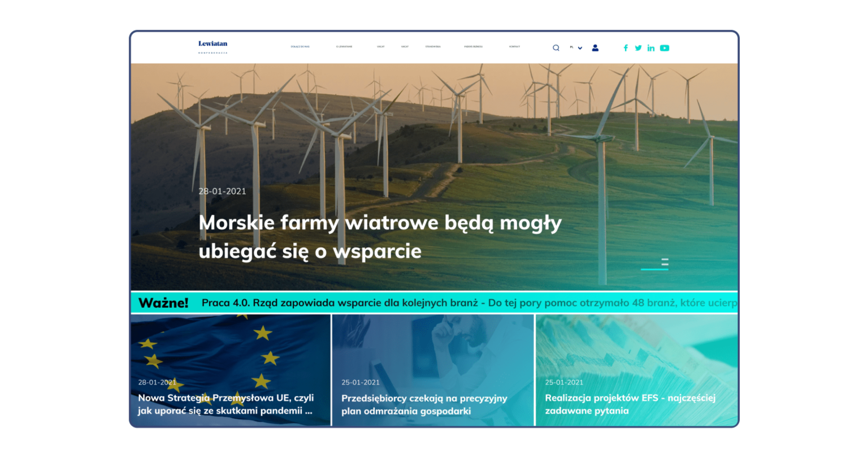This screenshot has height=459, width=868.
Task: Click the date on the Realizacja projektów EFS card
Action: [x=564, y=382]
